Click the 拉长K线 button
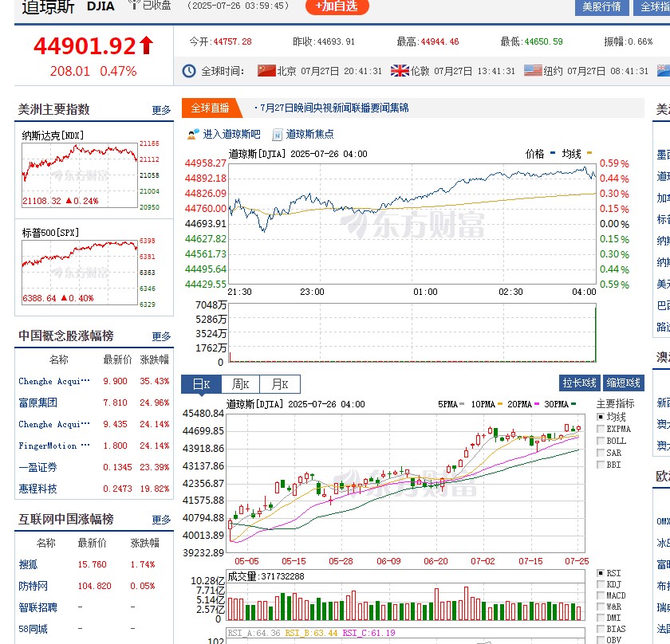670x644 pixels. [579, 383]
